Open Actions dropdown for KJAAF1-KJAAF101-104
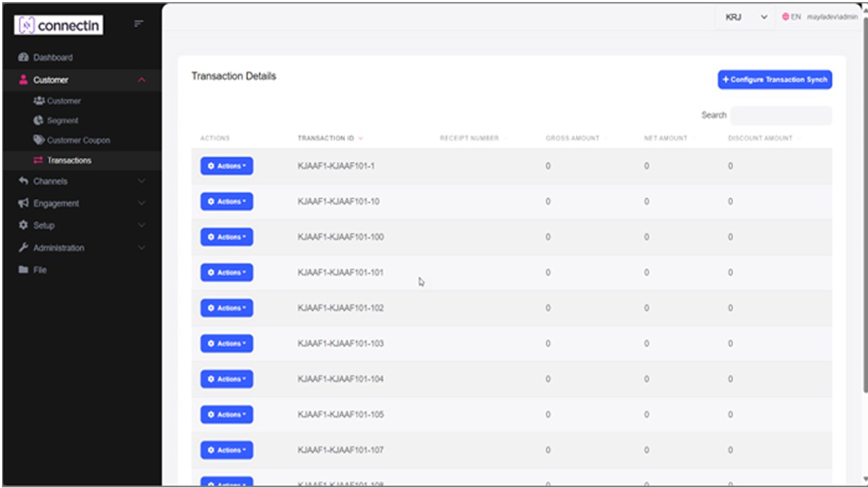This screenshot has width=868, height=488. pyautogui.click(x=226, y=379)
